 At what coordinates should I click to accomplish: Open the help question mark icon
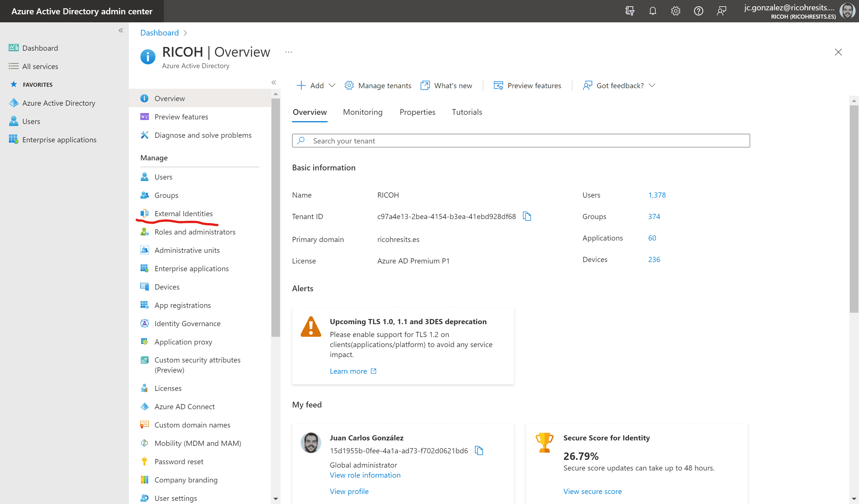click(x=698, y=11)
